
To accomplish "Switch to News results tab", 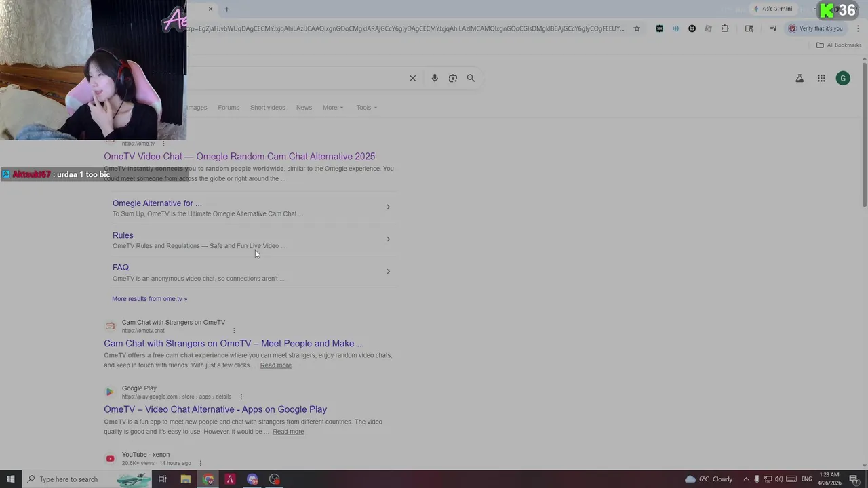I will (304, 108).
